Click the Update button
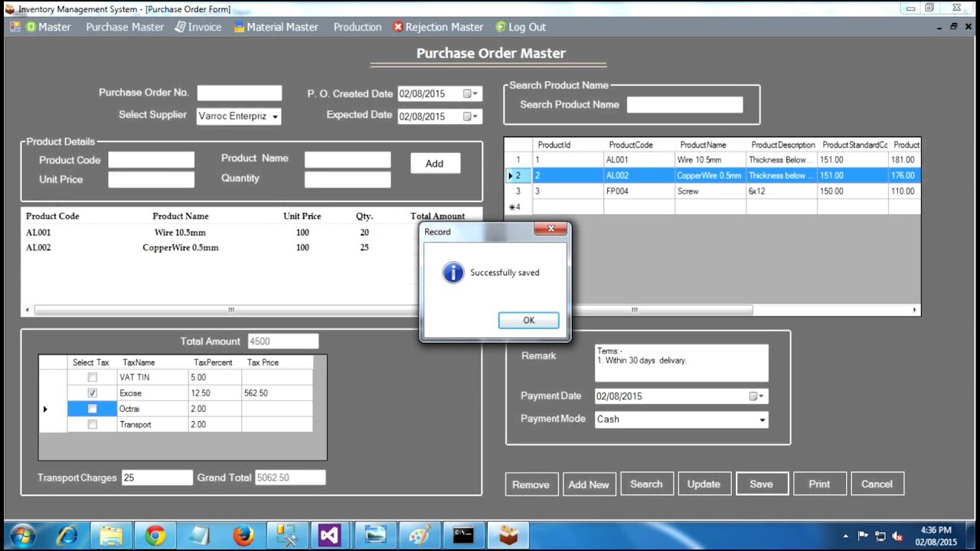This screenshot has width=980, height=551. coord(704,484)
